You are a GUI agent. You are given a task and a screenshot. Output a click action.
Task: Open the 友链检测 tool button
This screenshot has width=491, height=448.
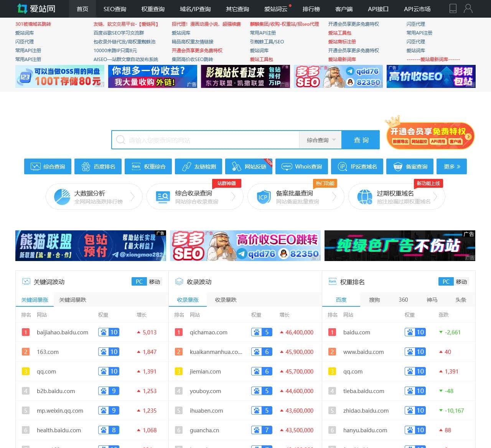[x=198, y=166]
